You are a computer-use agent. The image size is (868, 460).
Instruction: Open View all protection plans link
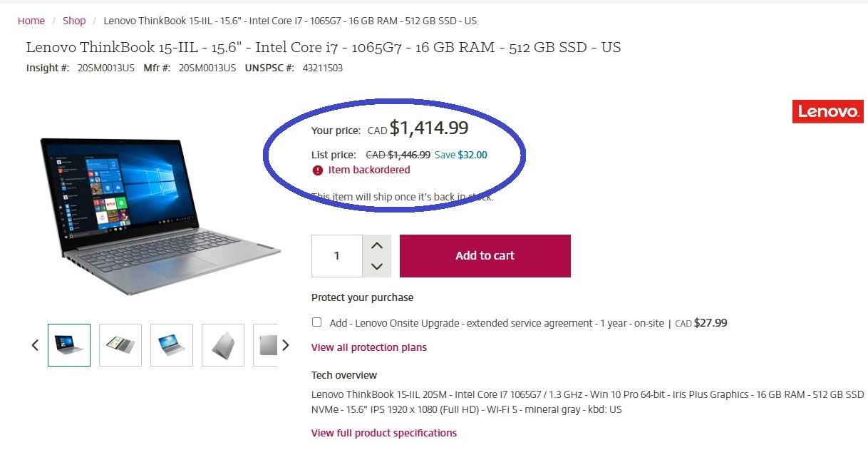[x=369, y=347]
